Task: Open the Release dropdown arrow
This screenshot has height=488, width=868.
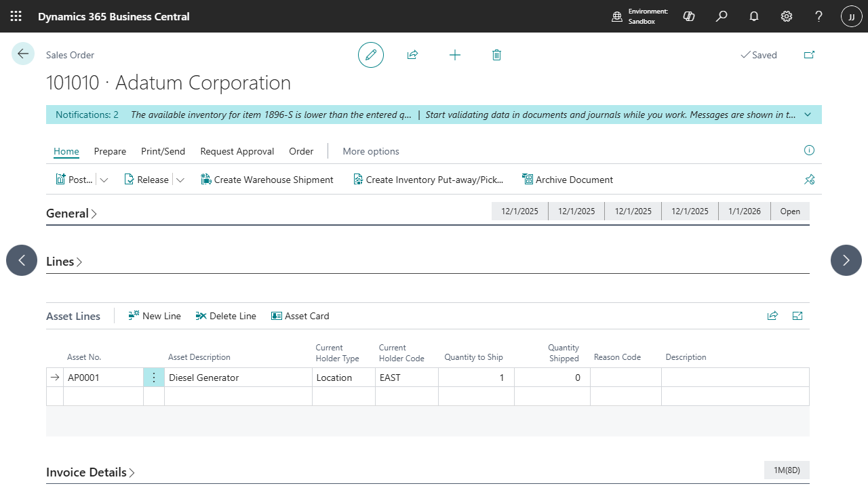Action: (180, 180)
